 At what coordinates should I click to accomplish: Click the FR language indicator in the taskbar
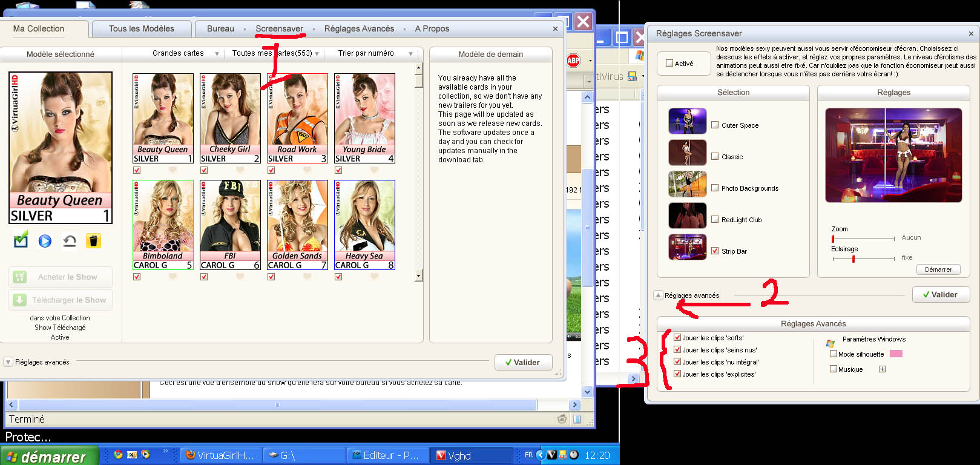528,455
